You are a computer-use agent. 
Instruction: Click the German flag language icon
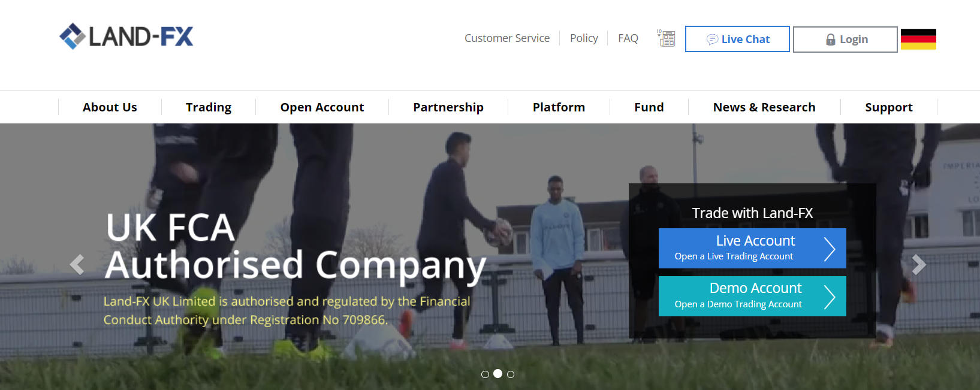(918, 39)
